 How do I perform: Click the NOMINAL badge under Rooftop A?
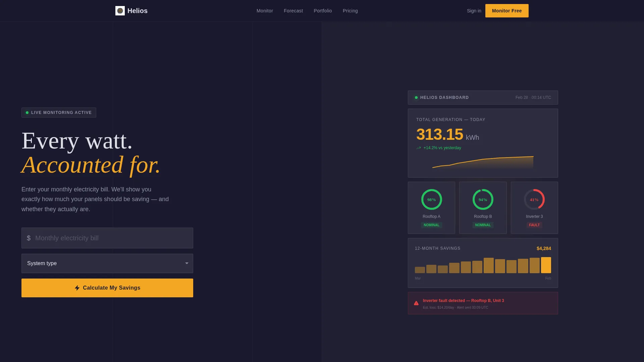(431, 225)
